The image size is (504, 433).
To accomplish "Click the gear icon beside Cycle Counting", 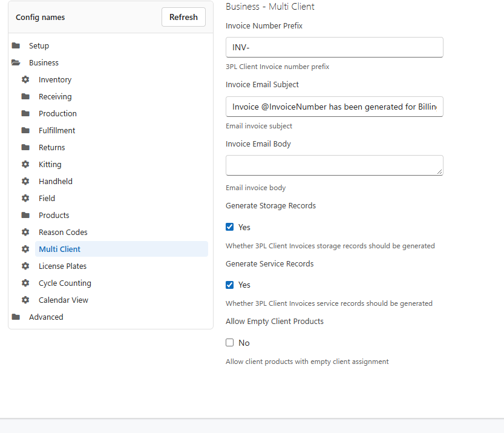I will click(25, 283).
